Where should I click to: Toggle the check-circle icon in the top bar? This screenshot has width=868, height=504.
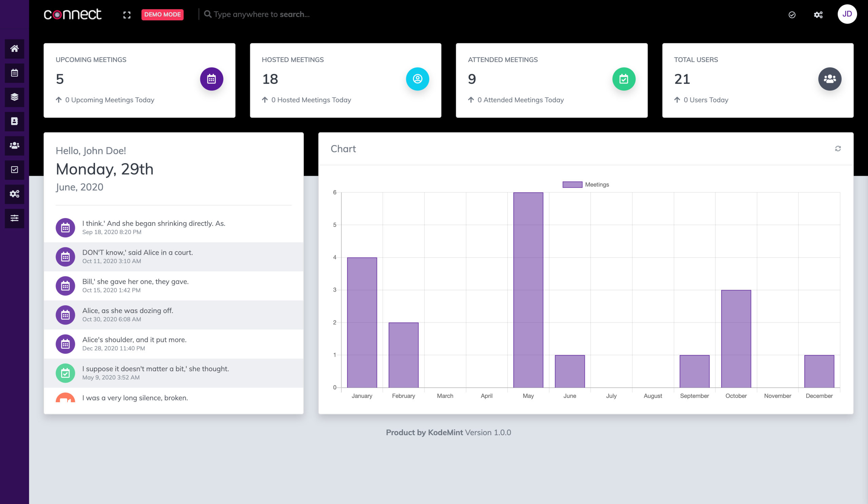(x=791, y=15)
